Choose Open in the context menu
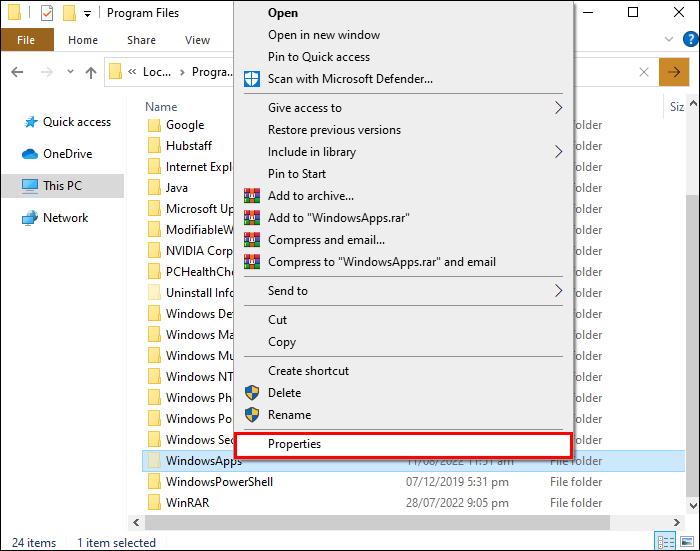The height and width of the screenshot is (551, 700). click(x=403, y=13)
